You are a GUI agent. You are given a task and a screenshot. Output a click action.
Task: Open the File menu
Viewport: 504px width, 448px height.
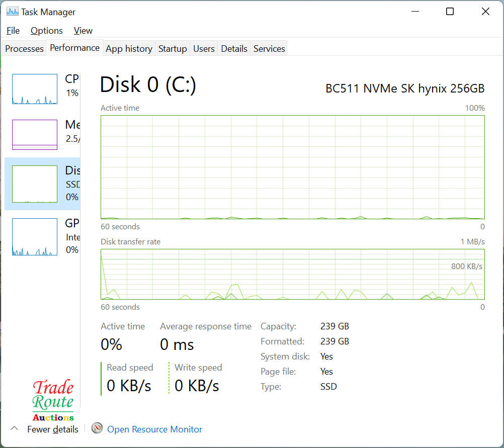point(13,31)
